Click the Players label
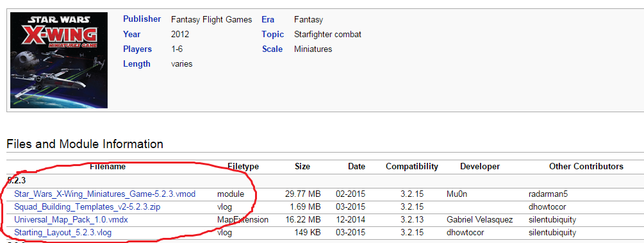Image resolution: width=644 pixels, height=243 pixels. pyautogui.click(x=138, y=49)
